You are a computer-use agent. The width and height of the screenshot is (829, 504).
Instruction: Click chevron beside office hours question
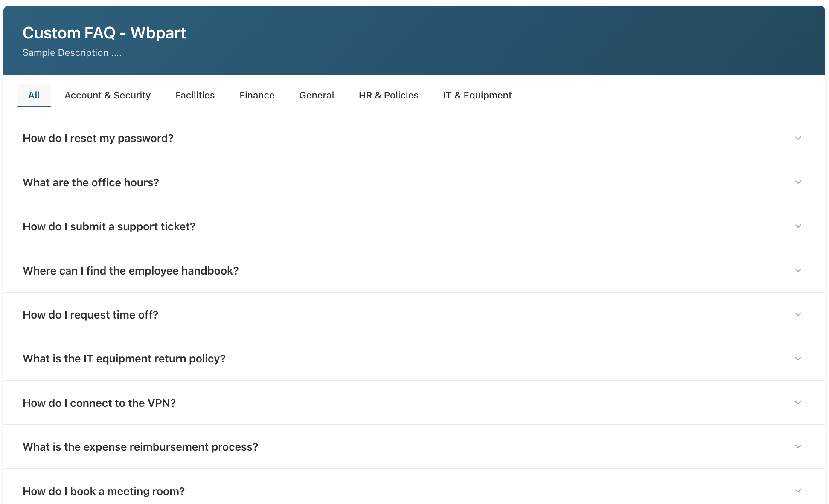point(798,182)
